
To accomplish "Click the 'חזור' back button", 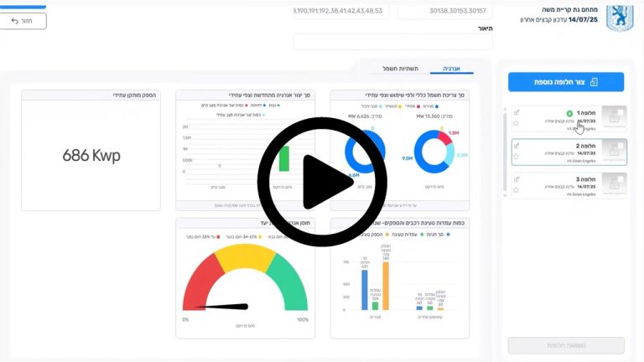I will pyautogui.click(x=23, y=21).
